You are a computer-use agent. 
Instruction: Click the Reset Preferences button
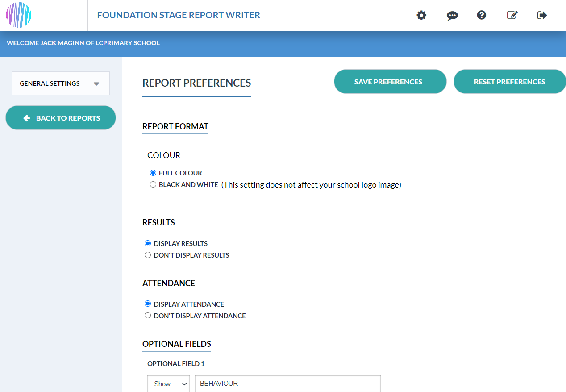[510, 82]
